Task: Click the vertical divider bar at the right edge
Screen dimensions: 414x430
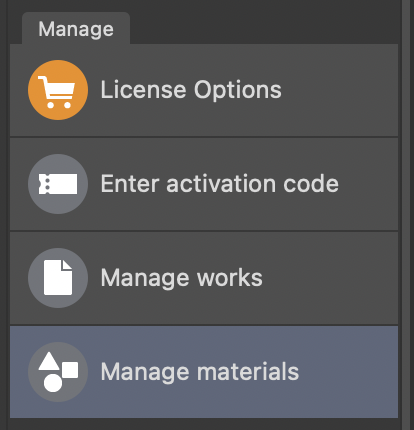Action: coord(406,215)
